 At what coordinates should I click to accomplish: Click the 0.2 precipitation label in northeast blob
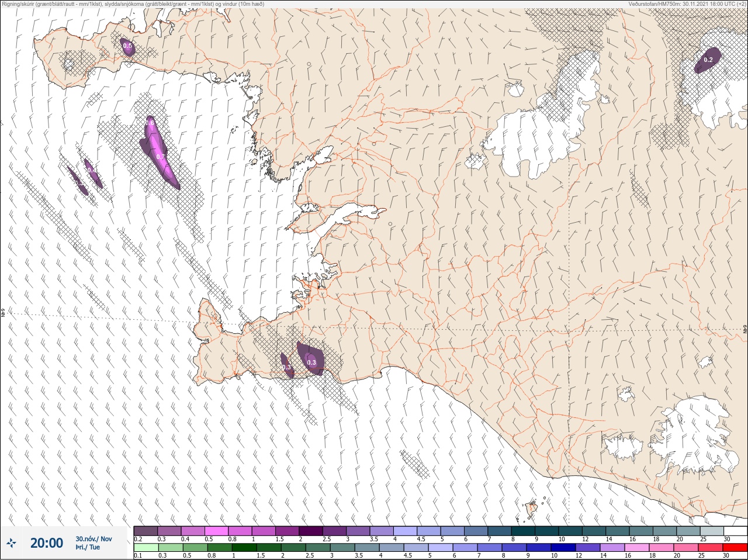pyautogui.click(x=708, y=60)
